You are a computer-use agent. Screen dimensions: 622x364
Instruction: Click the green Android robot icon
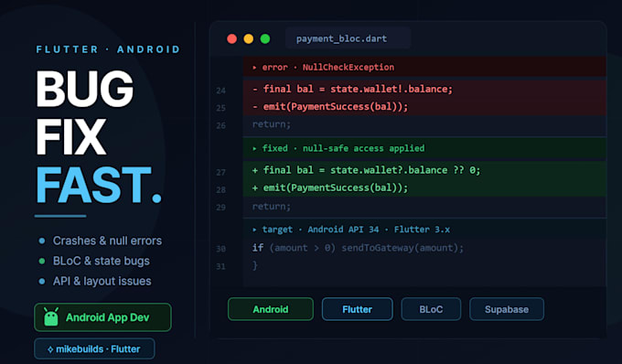pyautogui.click(x=51, y=316)
